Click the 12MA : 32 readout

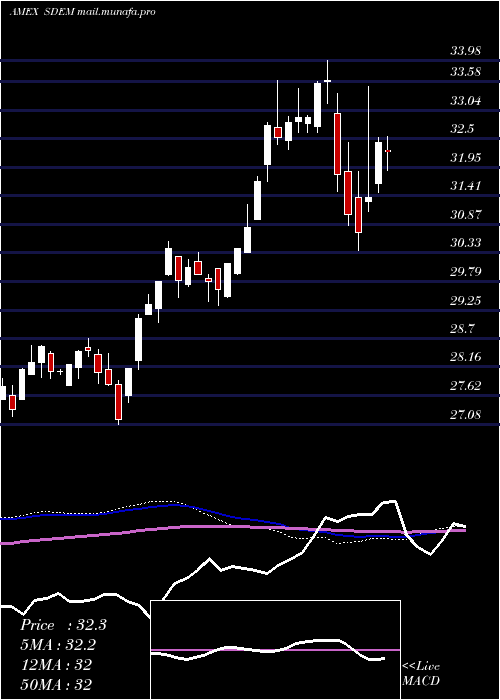click(56, 665)
